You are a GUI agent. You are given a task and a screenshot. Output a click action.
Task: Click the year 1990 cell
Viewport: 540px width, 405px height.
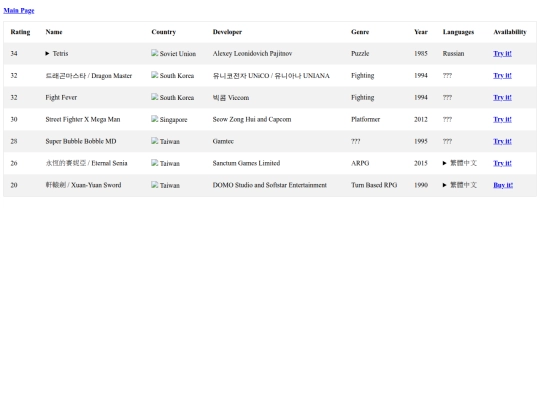(x=421, y=185)
